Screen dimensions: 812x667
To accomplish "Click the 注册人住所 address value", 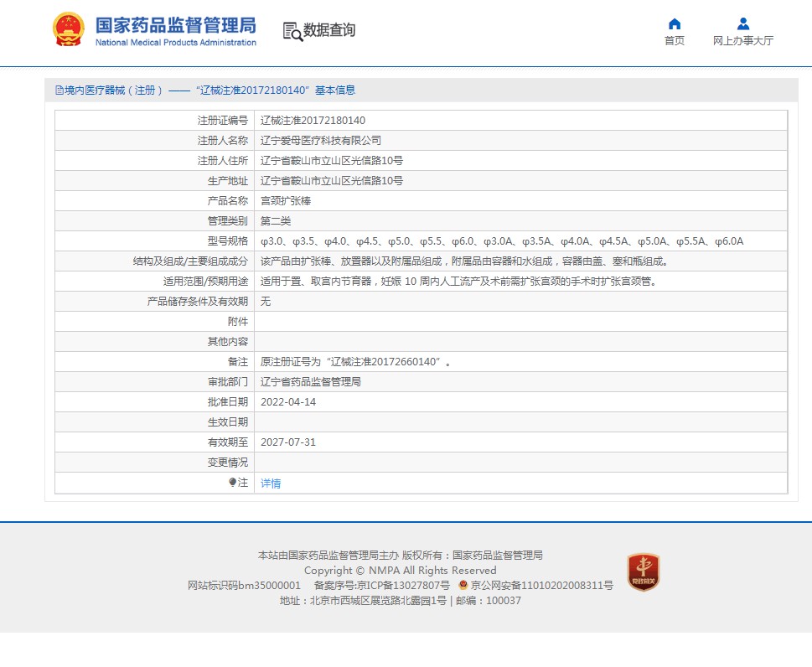I will 332,161.
